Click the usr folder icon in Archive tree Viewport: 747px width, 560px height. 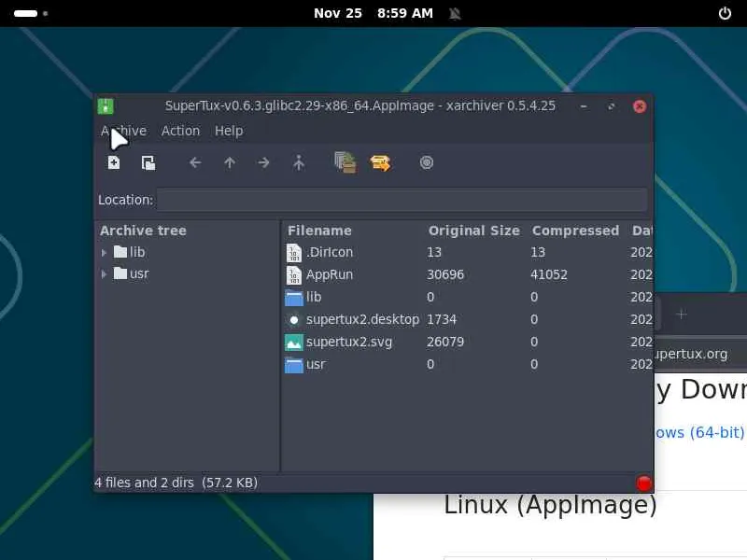click(x=120, y=273)
